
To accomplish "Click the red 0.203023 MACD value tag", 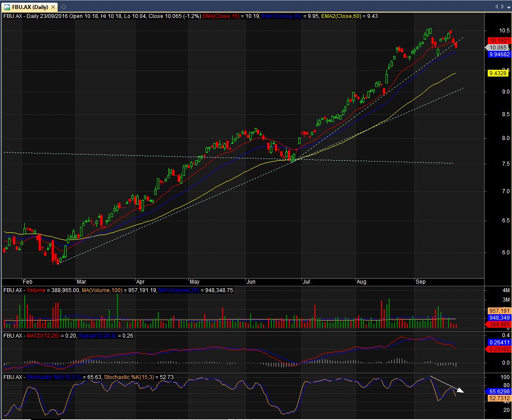I will pyautogui.click(x=498, y=349).
